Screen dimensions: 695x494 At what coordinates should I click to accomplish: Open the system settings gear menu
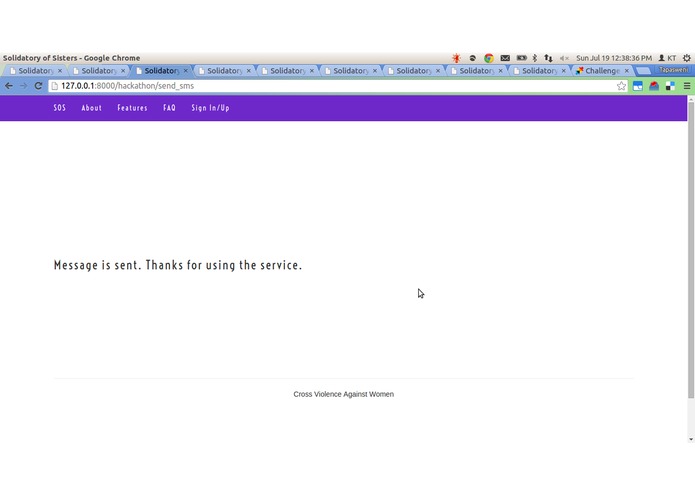point(687,58)
